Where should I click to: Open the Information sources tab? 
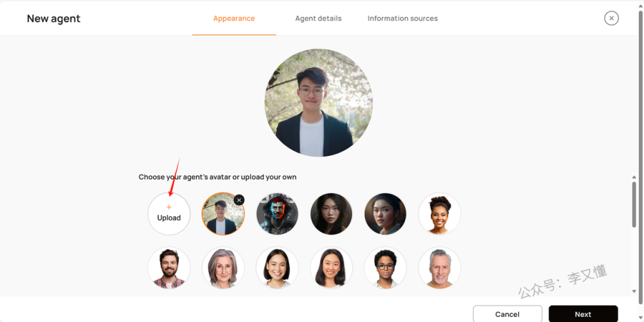pyautogui.click(x=402, y=18)
